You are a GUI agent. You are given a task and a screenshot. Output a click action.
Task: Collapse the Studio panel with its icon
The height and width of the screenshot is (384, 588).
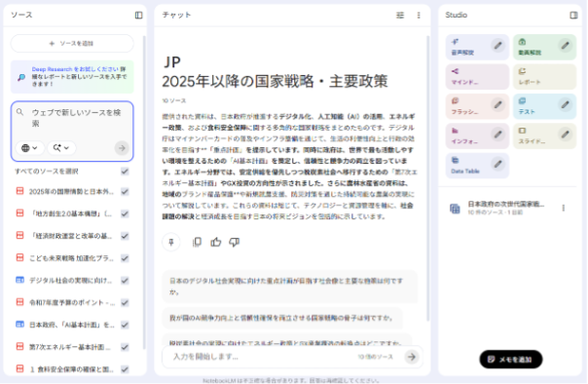point(573,15)
